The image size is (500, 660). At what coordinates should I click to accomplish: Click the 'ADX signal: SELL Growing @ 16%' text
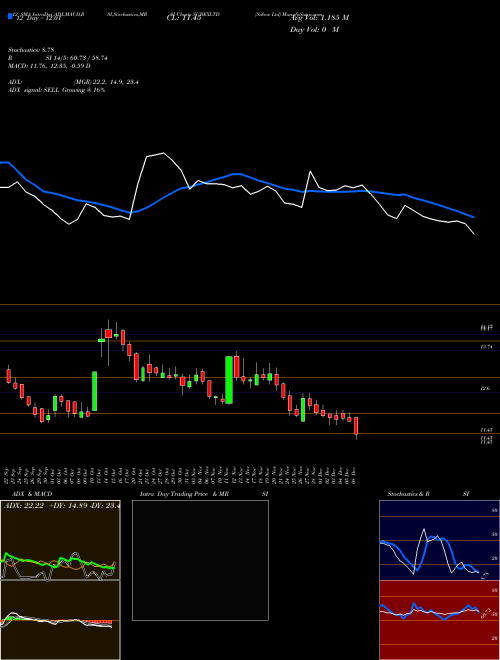(x=56, y=90)
